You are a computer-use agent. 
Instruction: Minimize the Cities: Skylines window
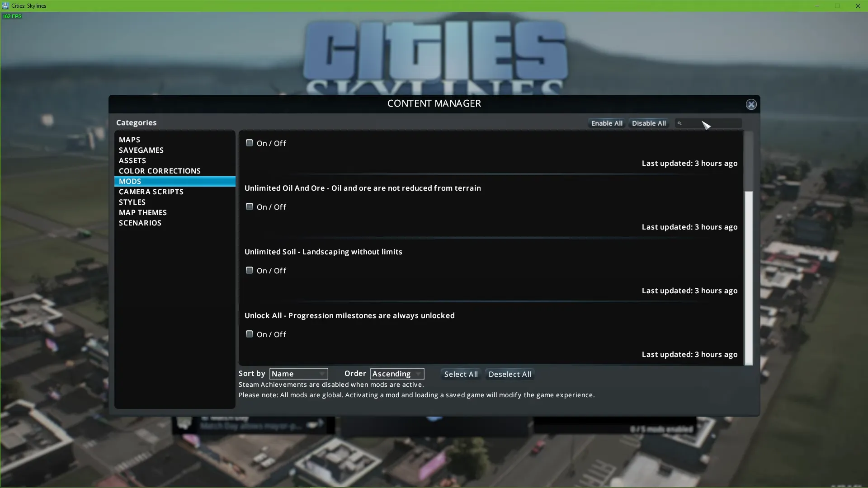tap(817, 6)
